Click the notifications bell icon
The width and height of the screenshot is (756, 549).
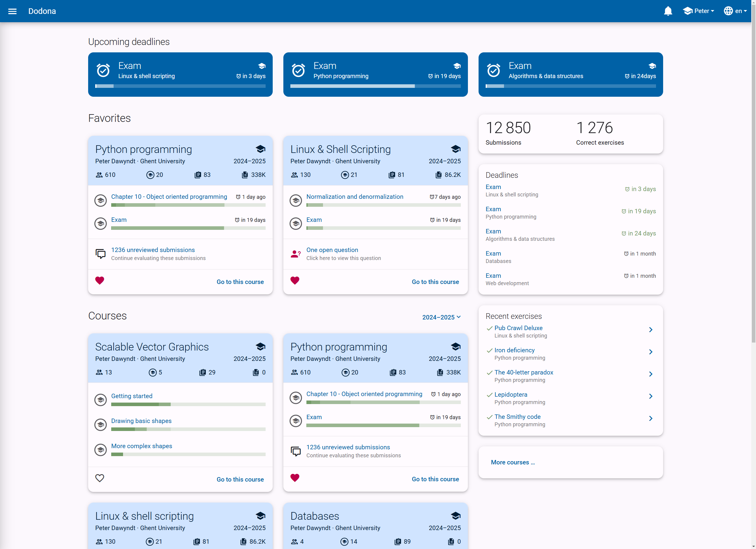coord(668,11)
